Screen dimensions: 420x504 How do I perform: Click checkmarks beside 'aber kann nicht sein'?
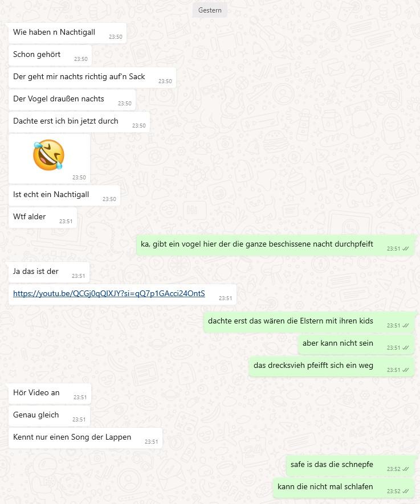click(406, 348)
